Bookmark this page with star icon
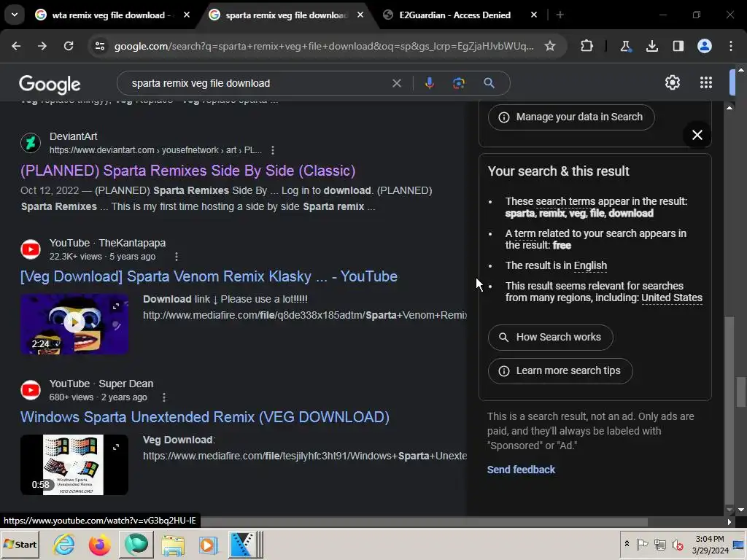This screenshot has width=747, height=560. 550,46
